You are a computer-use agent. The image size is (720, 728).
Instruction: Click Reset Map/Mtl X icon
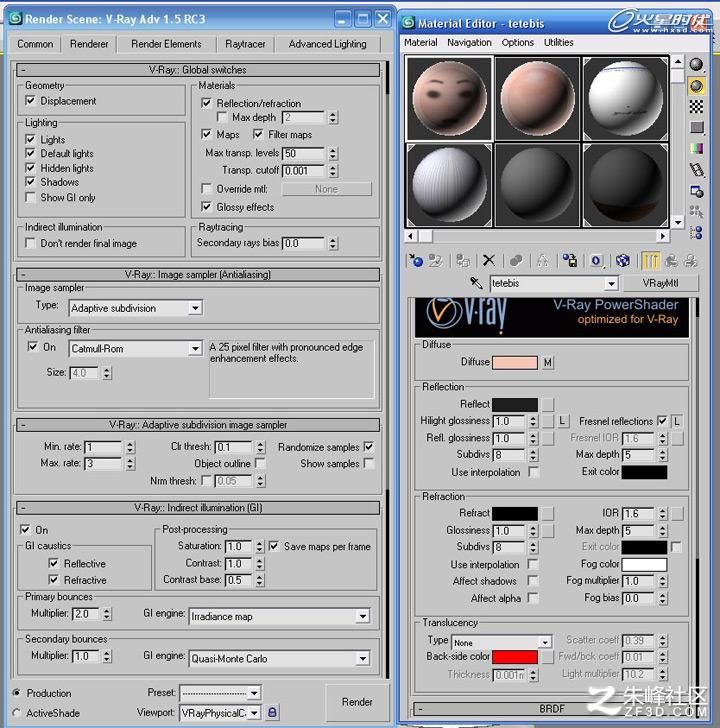(x=488, y=260)
